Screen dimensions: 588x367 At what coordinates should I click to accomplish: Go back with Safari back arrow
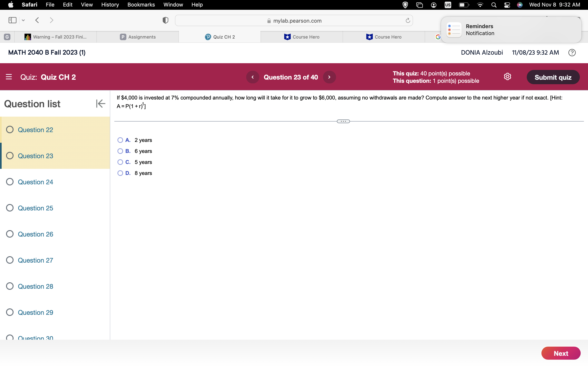coord(37,20)
